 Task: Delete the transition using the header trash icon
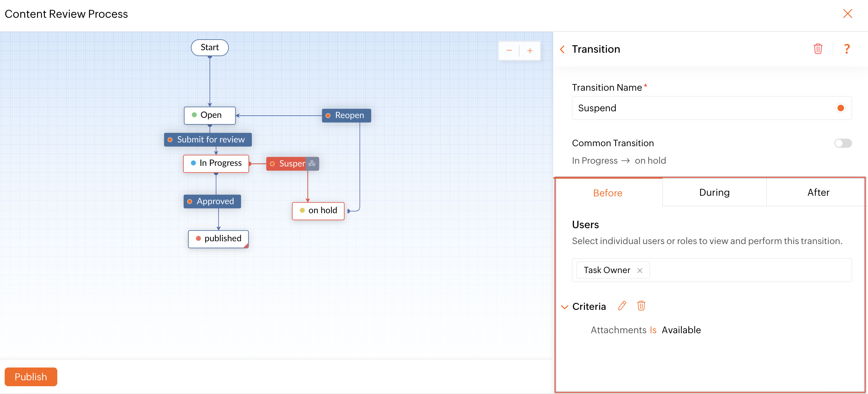click(x=818, y=49)
